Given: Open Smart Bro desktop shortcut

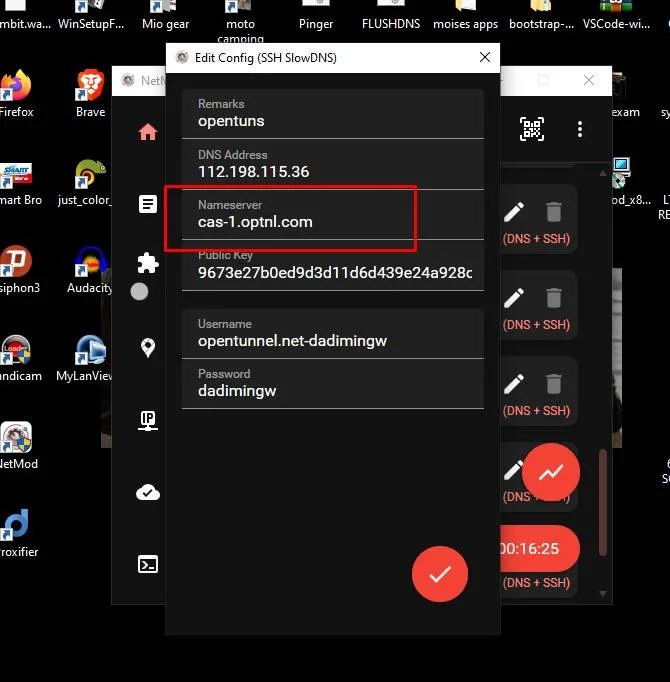Looking at the screenshot, I should [20, 183].
